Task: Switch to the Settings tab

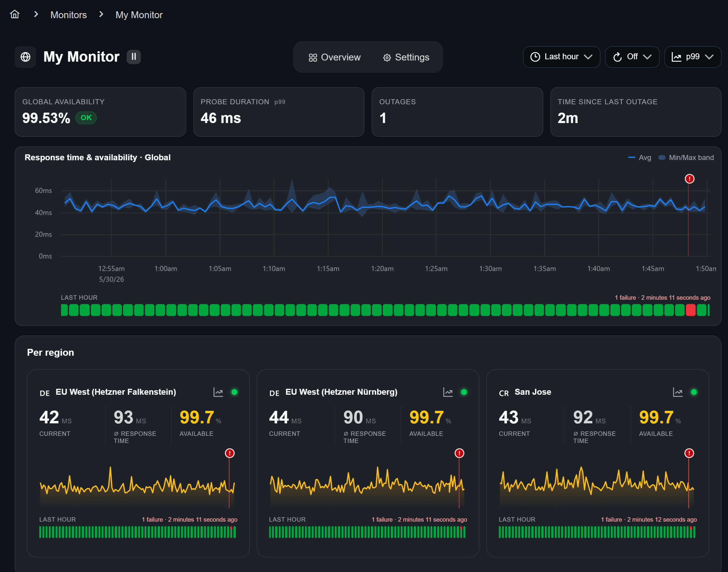Action: [x=406, y=57]
